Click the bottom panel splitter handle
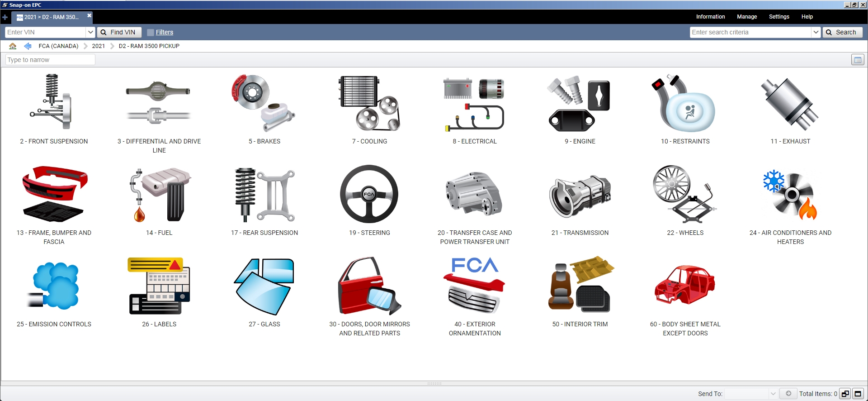Image resolution: width=868 pixels, height=401 pixels. (434, 383)
